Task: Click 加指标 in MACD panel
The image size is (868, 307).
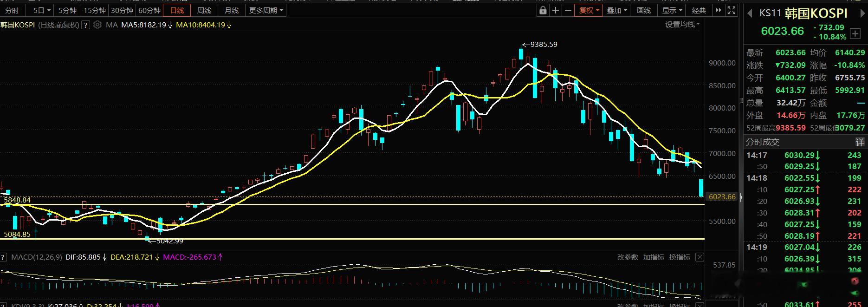Action: click(654, 257)
